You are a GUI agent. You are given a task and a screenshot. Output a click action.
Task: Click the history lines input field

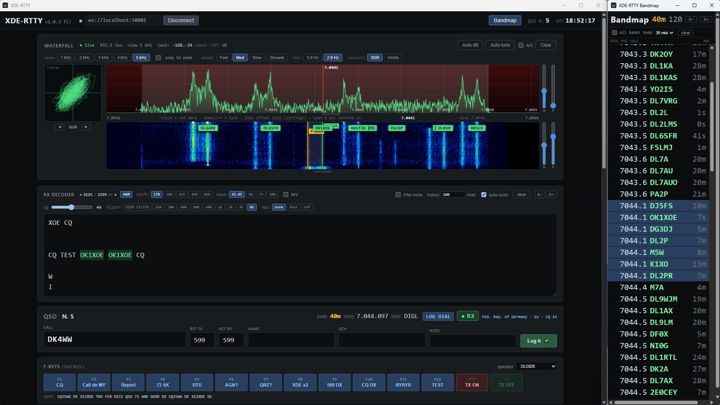[452, 195]
